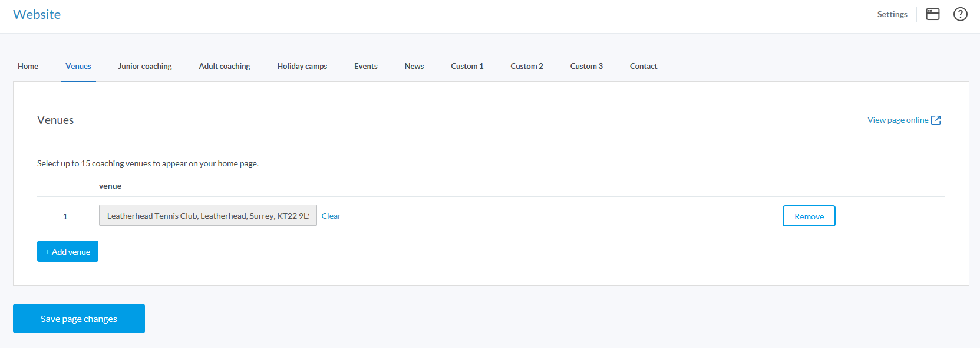Open the Events tab

coord(365,66)
